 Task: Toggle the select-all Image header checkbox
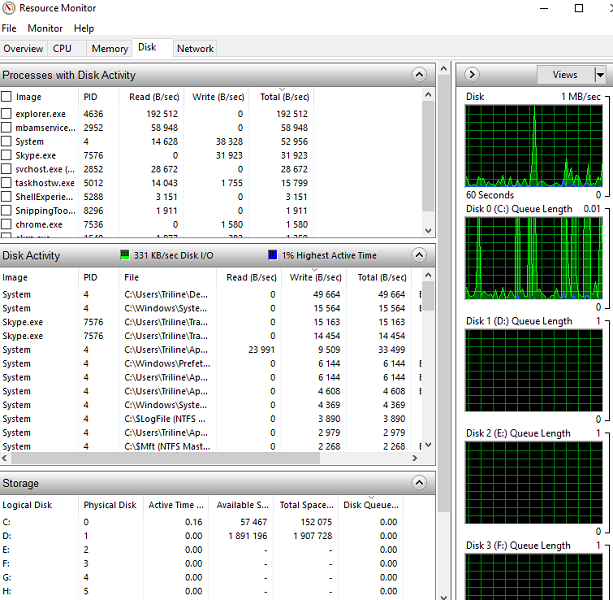point(7,97)
